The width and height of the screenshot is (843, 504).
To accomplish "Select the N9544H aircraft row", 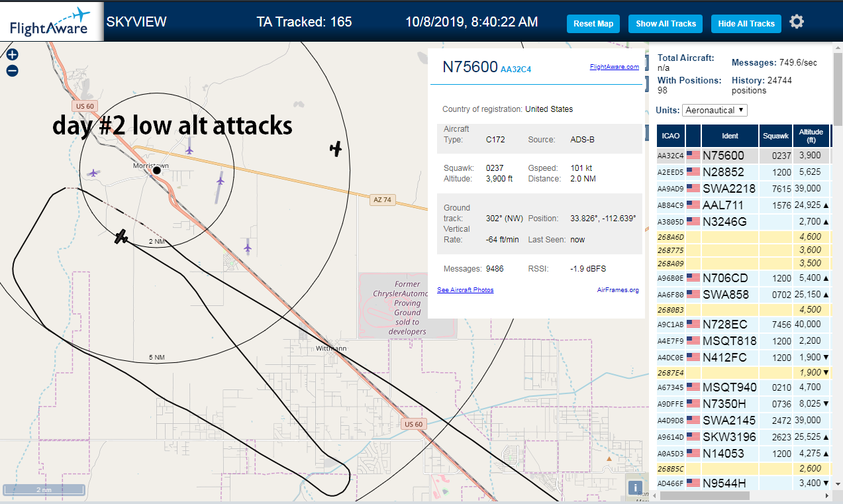I will [x=743, y=483].
